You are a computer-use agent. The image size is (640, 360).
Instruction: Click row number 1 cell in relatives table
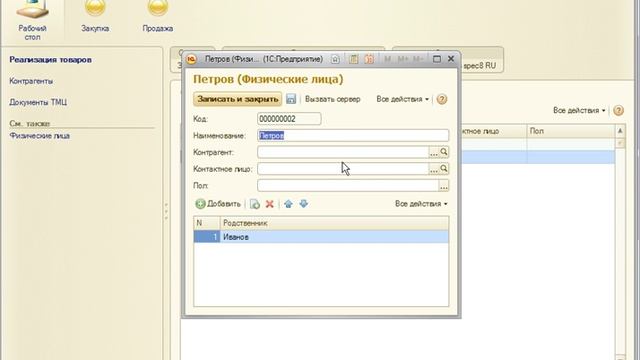pyautogui.click(x=207, y=237)
